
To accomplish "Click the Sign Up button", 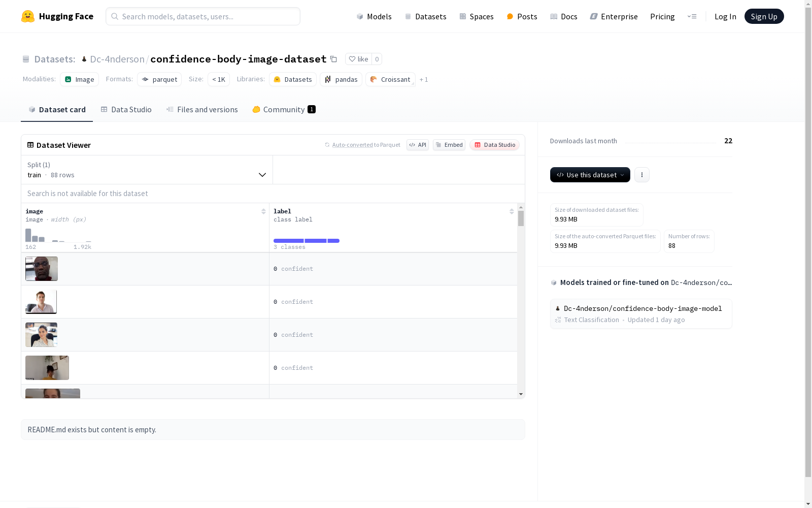I will [x=764, y=16].
